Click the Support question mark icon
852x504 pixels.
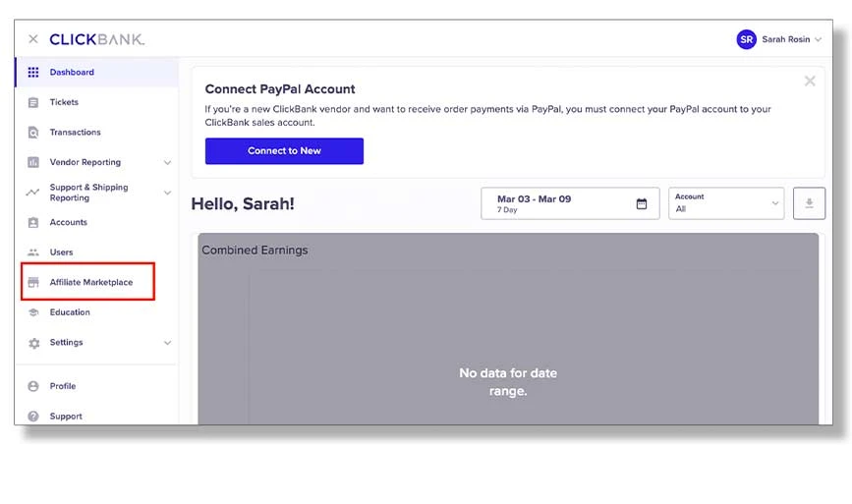point(33,417)
